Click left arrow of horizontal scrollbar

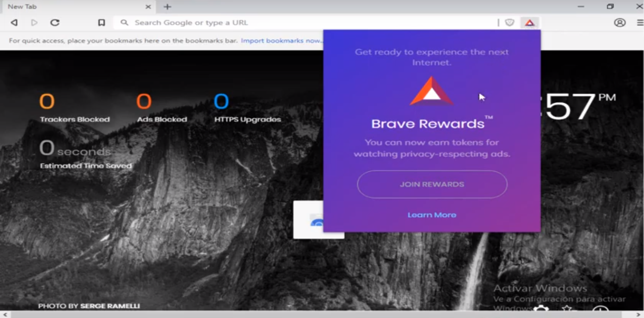pyautogui.click(x=4, y=314)
